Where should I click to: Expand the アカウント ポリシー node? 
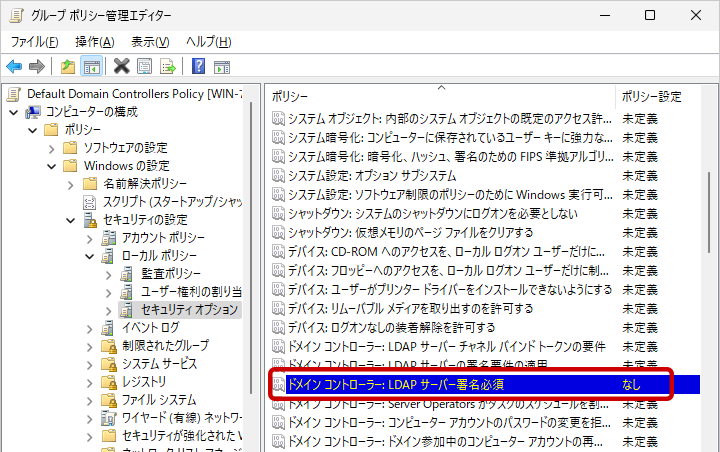point(89,238)
